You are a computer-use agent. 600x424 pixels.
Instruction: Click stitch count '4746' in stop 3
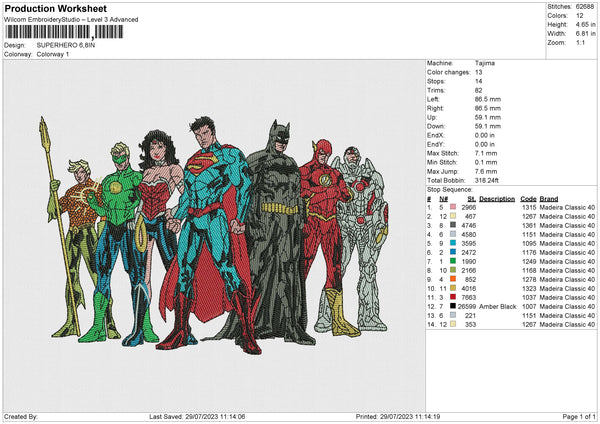coord(469,225)
